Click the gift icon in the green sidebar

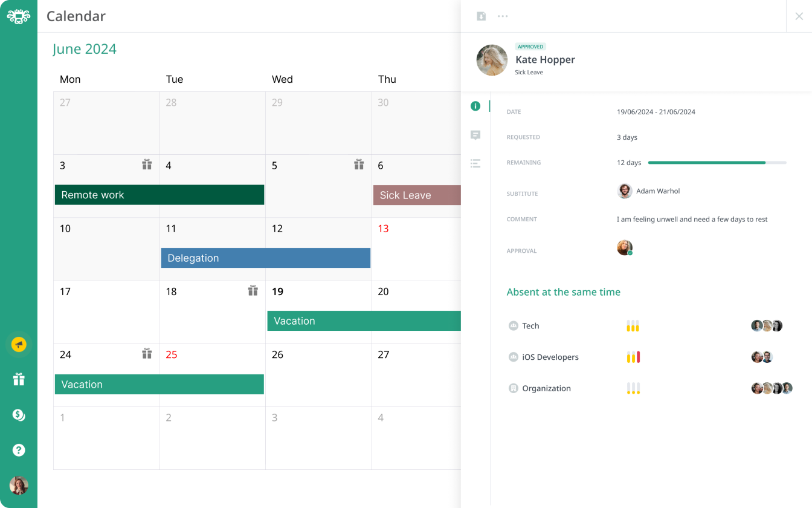[x=19, y=379]
